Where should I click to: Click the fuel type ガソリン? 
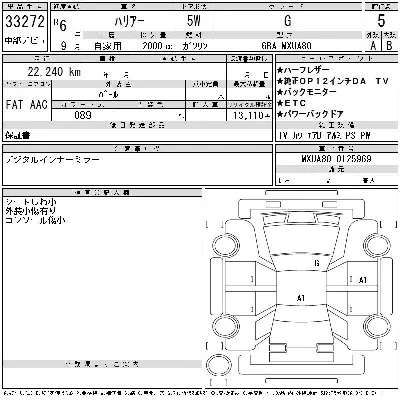[195, 46]
